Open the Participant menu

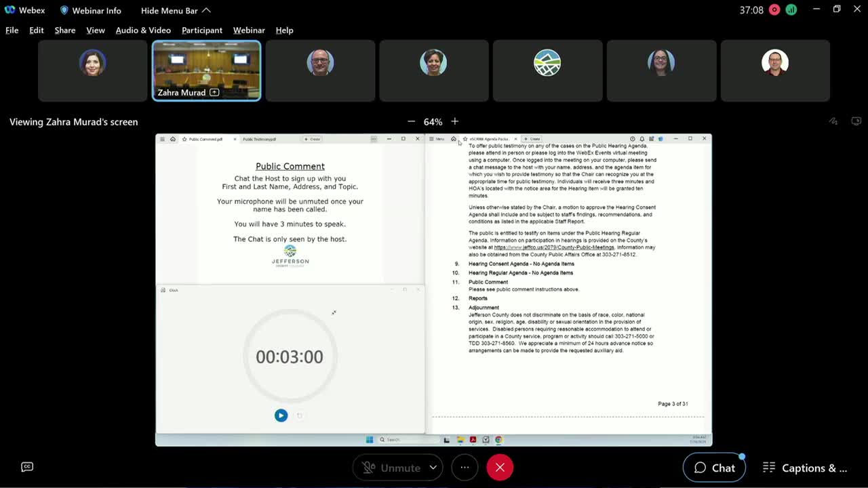tap(201, 30)
